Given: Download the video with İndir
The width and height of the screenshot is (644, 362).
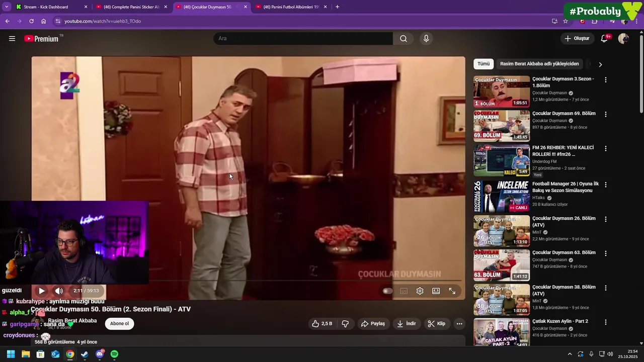Looking at the screenshot, I should 407,324.
